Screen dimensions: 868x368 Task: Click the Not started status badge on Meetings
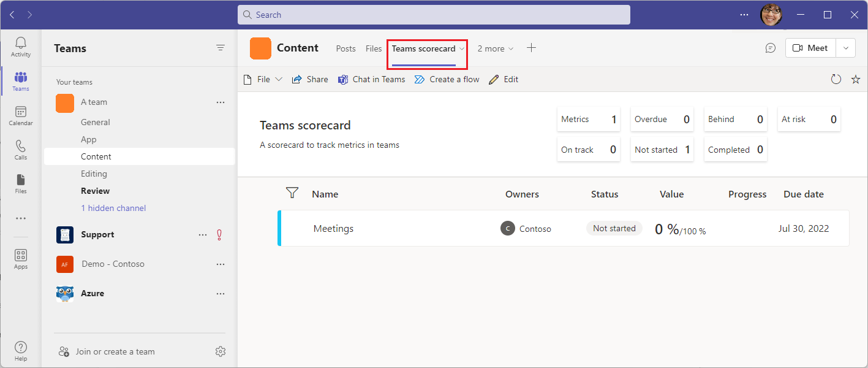pyautogui.click(x=614, y=228)
